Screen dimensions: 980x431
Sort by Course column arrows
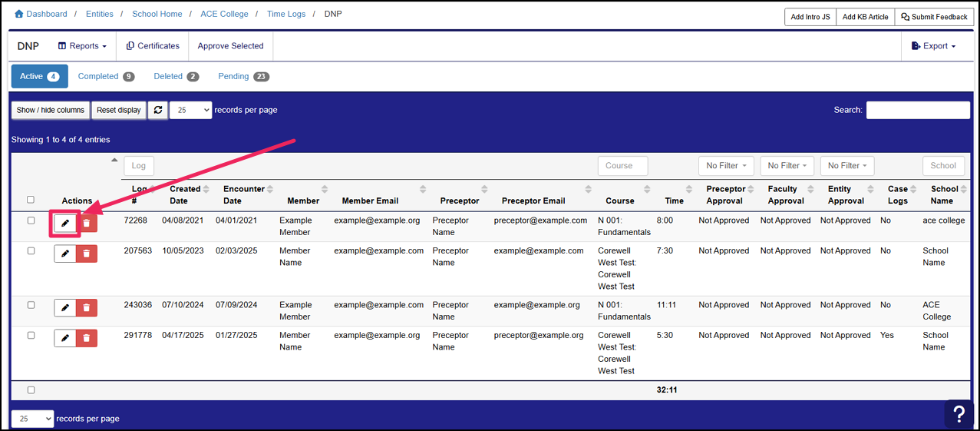click(x=647, y=189)
